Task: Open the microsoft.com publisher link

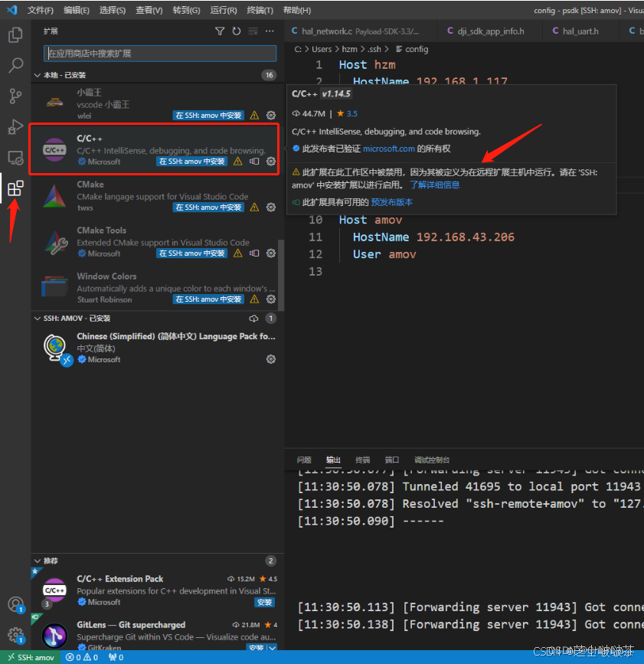Action: pos(389,149)
